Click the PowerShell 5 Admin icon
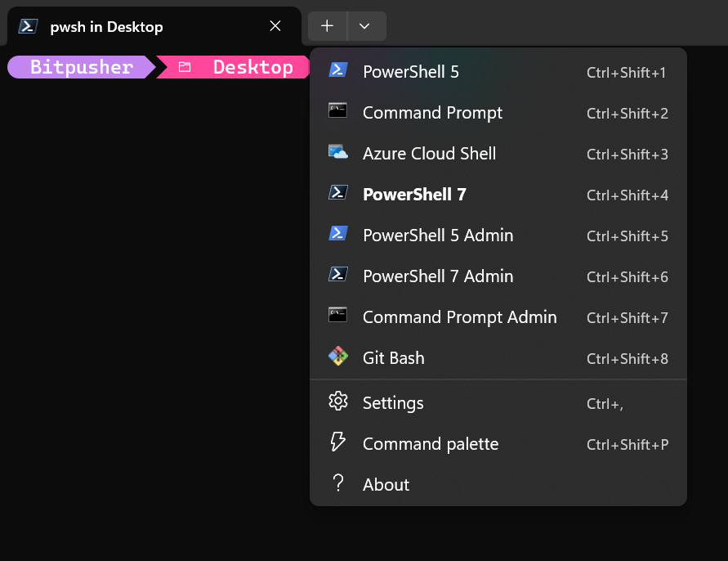Image resolution: width=728 pixels, height=561 pixels. pyautogui.click(x=338, y=233)
